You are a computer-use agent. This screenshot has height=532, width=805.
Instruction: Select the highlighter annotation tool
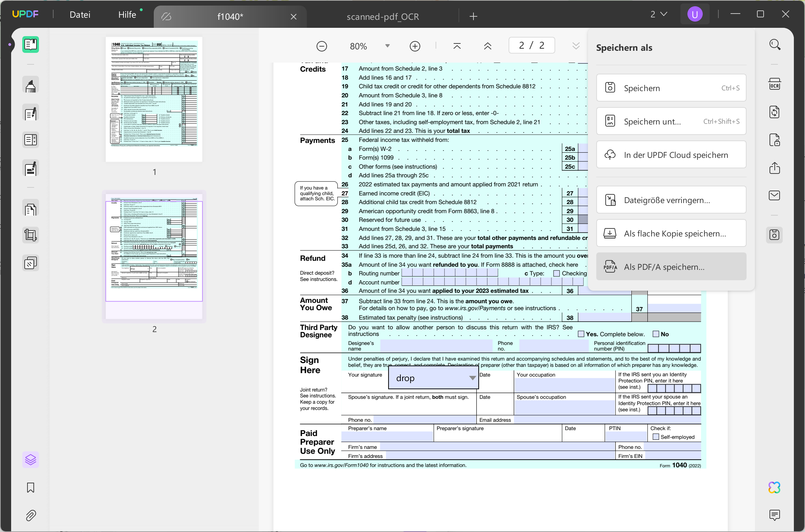click(30, 84)
